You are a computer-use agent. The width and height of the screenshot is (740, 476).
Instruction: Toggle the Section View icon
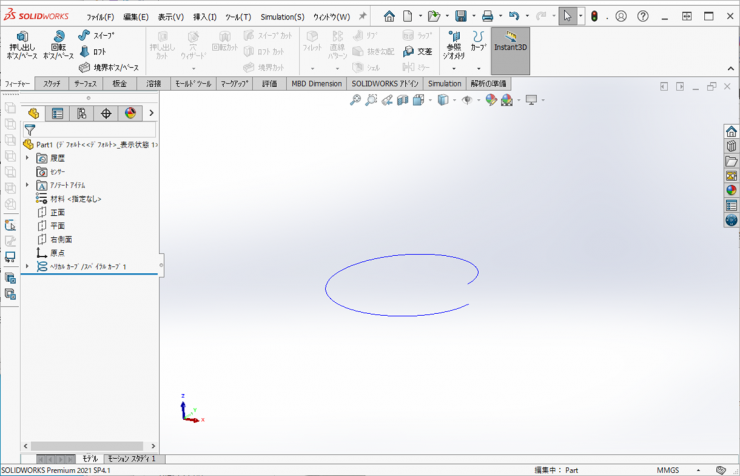pos(402,100)
